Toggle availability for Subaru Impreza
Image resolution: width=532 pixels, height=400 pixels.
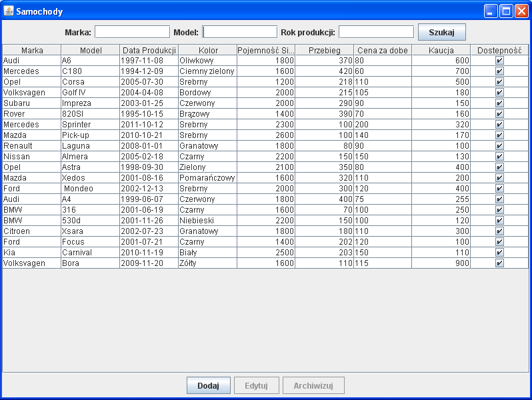pos(499,103)
